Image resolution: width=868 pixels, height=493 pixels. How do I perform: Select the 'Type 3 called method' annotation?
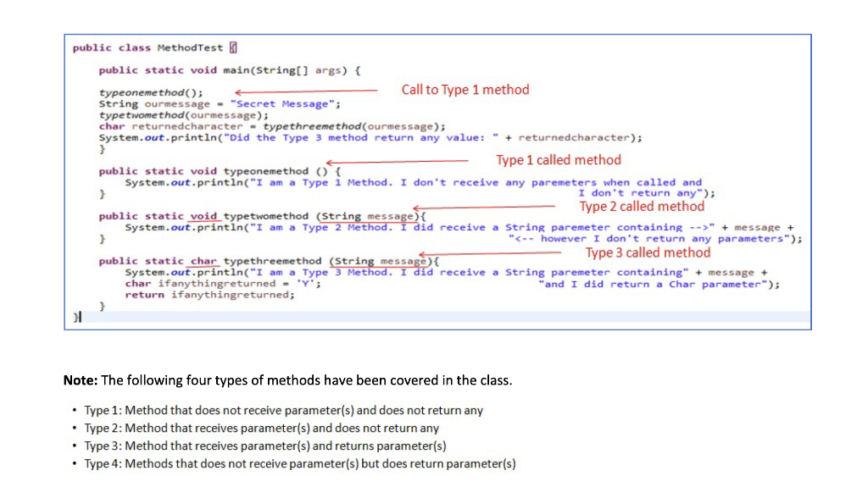click(648, 252)
